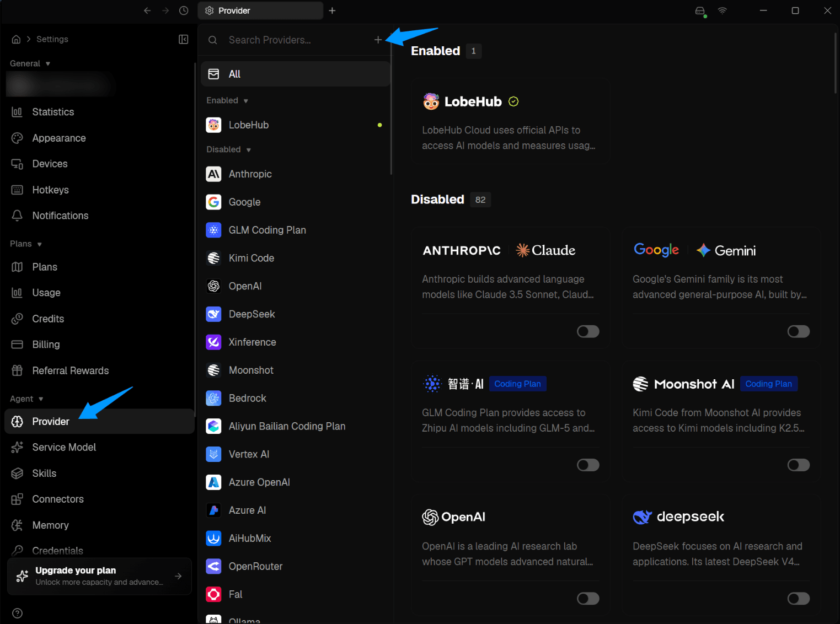The width and height of the screenshot is (840, 624).
Task: Add a new provider with the plus icon
Action: (x=378, y=40)
